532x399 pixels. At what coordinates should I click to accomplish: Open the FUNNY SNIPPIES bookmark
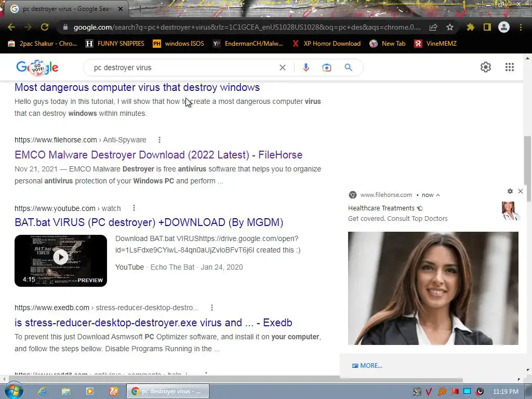click(x=115, y=44)
